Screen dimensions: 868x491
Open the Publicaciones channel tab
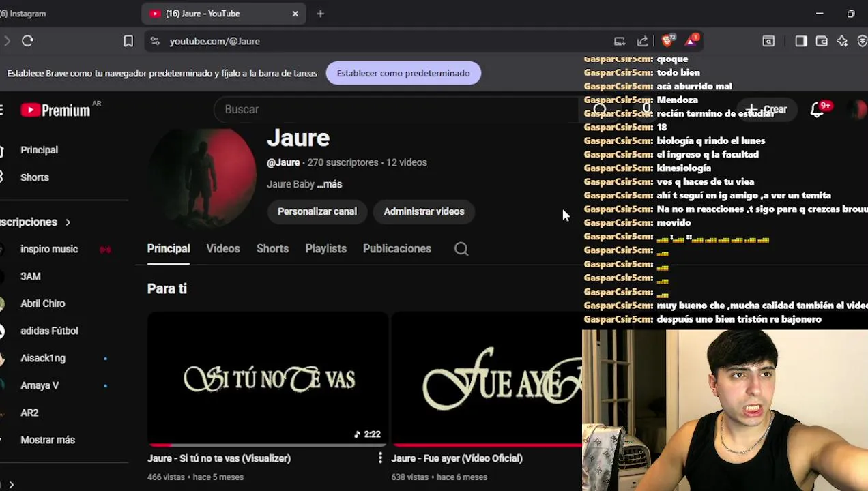(397, 249)
